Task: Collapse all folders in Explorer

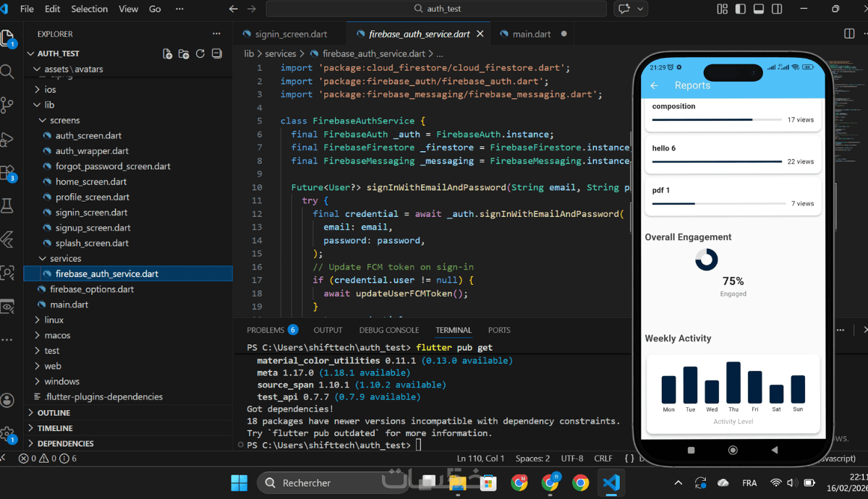Action: 216,54
